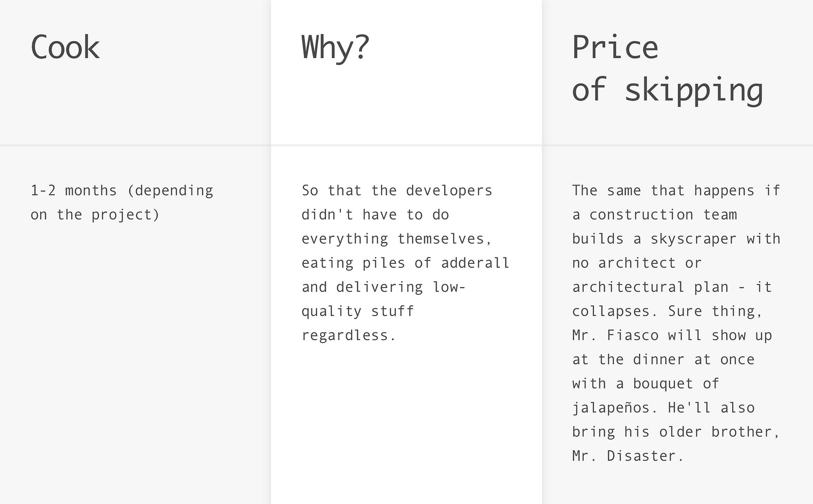
Task: Click the "quality stuff" line
Action: (358, 311)
